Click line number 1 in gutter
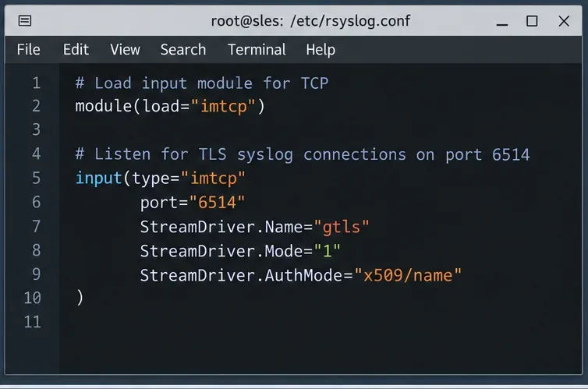Screen dimensions: 588x389 click(36, 83)
